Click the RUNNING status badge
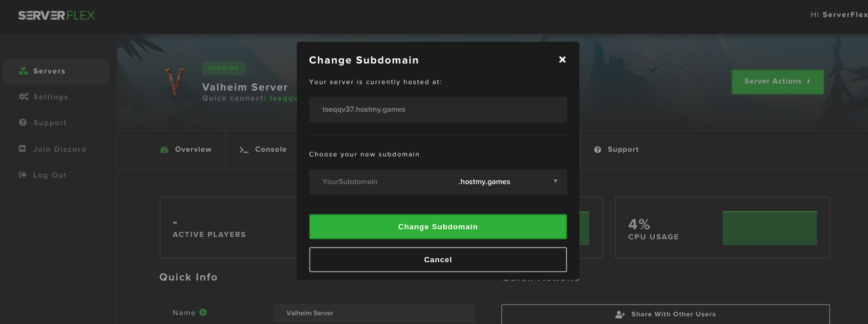This screenshot has height=324, width=868. click(223, 68)
